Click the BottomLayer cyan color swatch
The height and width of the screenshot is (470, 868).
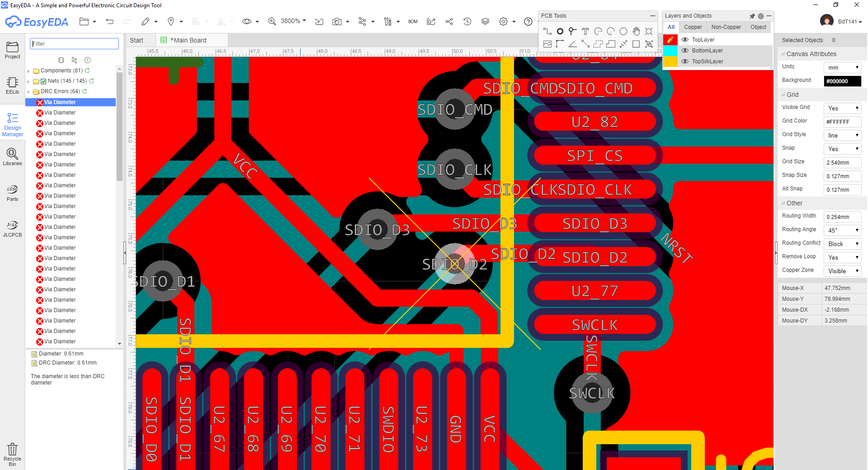point(670,51)
